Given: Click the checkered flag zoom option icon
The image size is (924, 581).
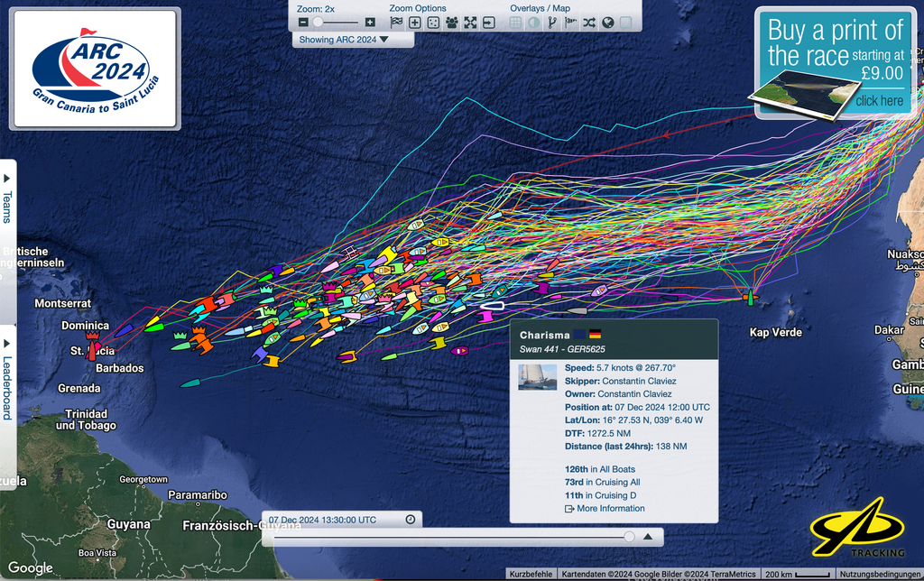Looking at the screenshot, I should click(x=397, y=23).
